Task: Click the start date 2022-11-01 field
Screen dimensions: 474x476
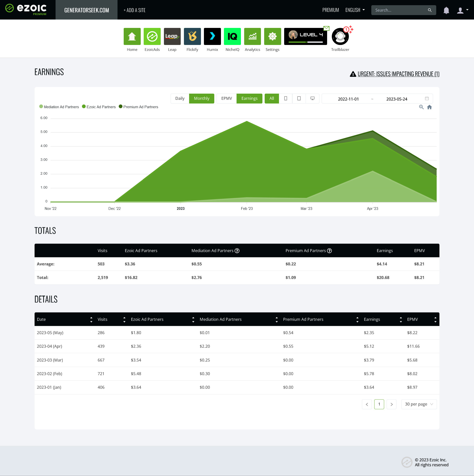Action: tap(348, 99)
